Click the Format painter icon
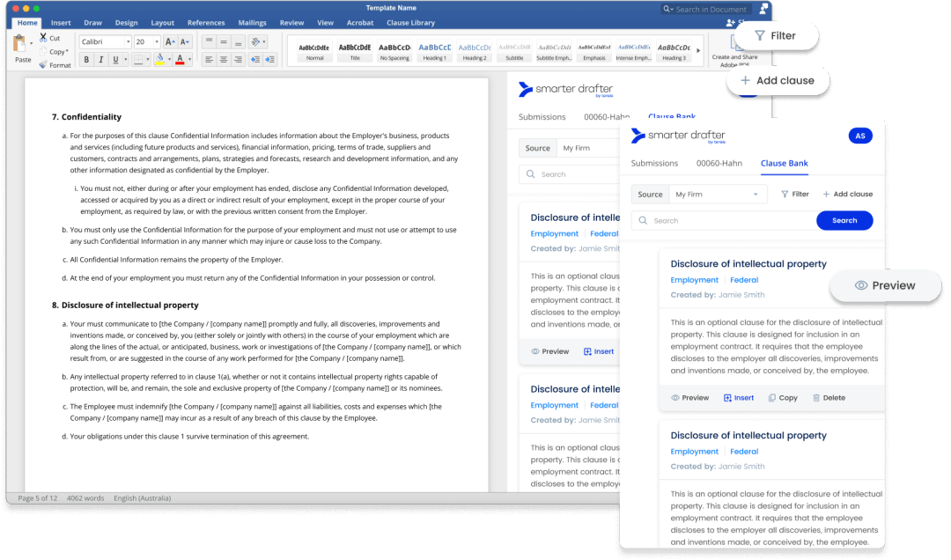951x560 pixels. (43, 65)
